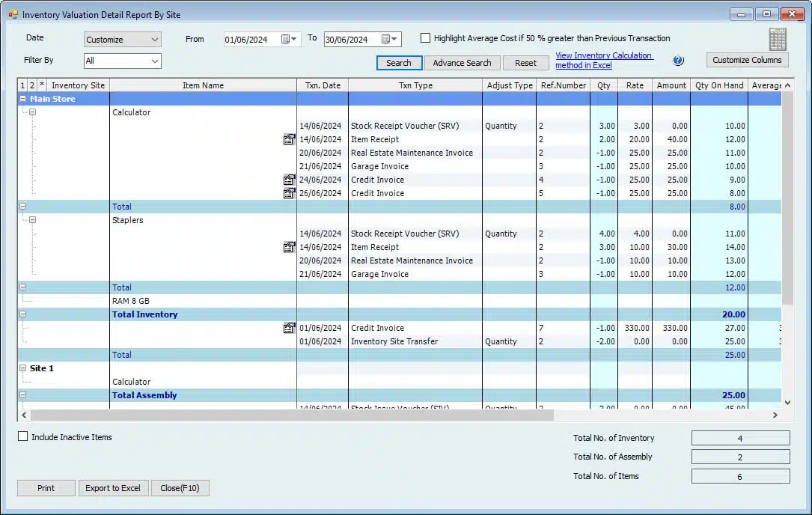
Task: Click the Export to Excel button
Action: [x=112, y=488]
